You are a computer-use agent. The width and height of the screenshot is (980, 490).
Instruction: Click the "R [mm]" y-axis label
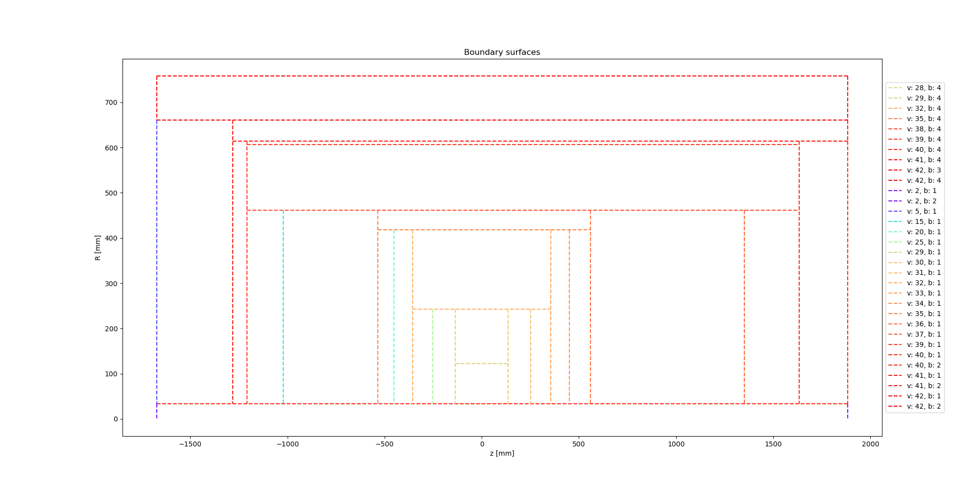pos(98,248)
